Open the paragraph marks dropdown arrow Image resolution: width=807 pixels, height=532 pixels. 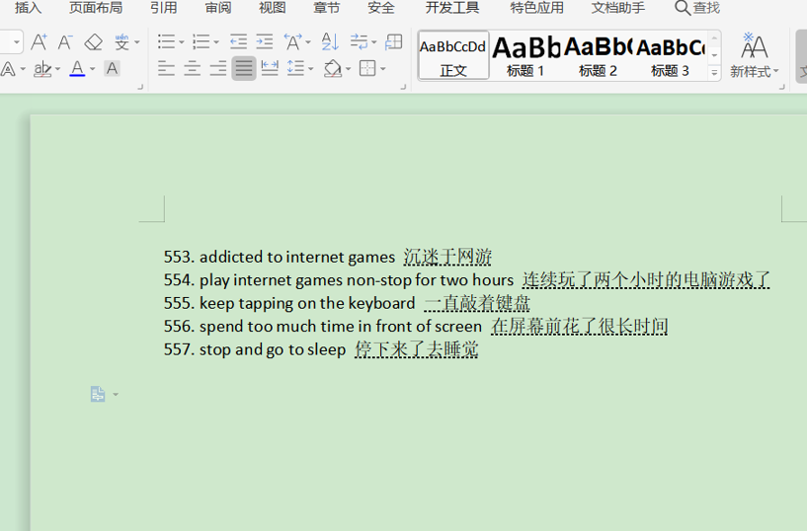pos(373,42)
